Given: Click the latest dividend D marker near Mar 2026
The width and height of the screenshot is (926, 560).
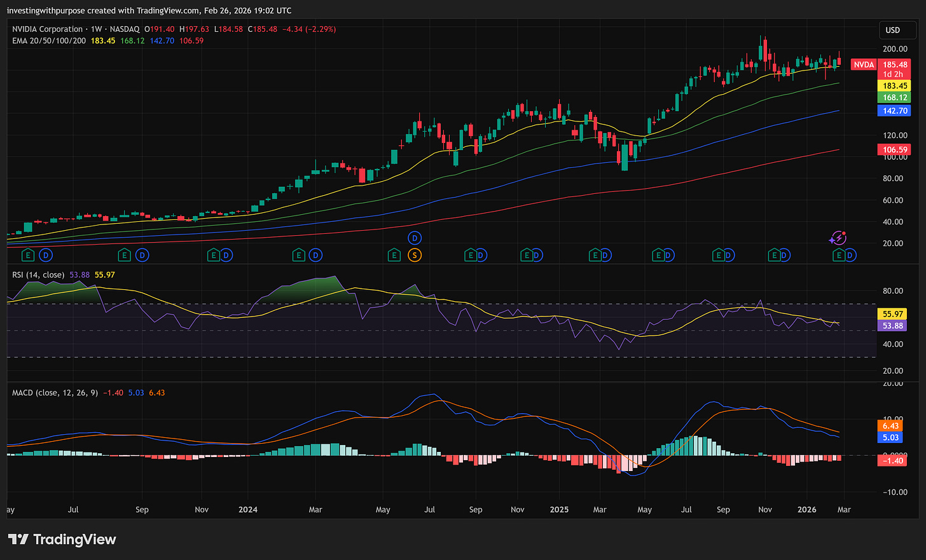Looking at the screenshot, I should coord(850,255).
